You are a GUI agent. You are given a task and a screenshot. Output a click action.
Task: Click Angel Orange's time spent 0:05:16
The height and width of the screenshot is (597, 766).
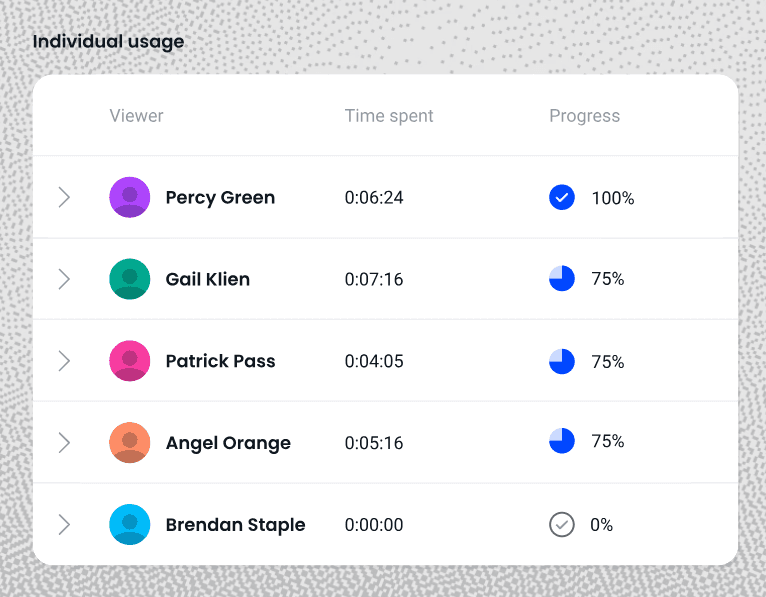pos(374,443)
